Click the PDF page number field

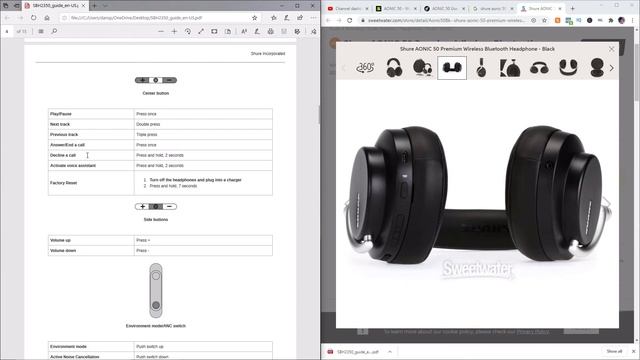pyautogui.click(x=7, y=31)
